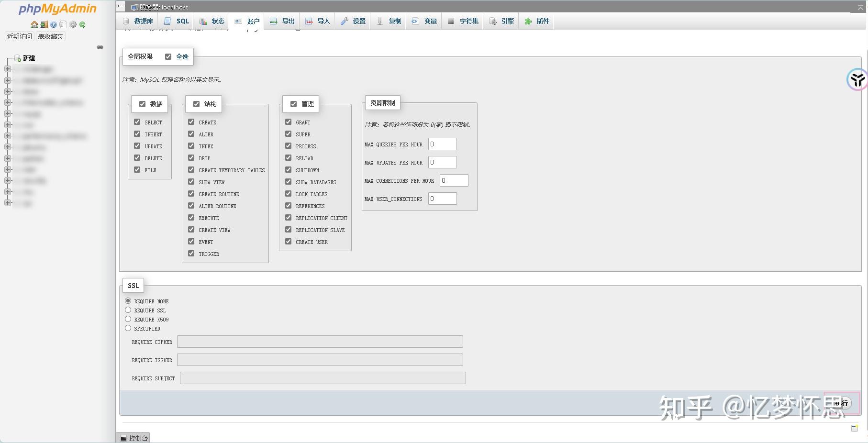This screenshot has width=868, height=443.
Task: Uncheck the REPLICATION SLAVE privilege
Action: click(289, 230)
